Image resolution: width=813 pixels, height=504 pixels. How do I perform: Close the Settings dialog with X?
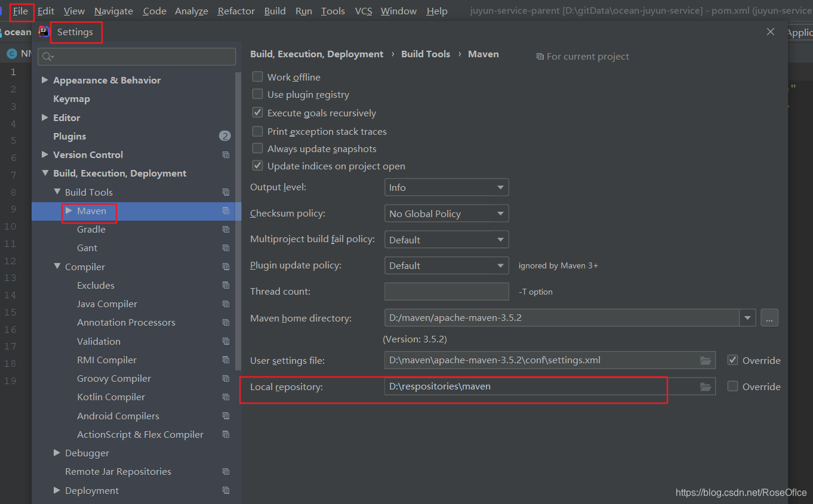pos(771,32)
